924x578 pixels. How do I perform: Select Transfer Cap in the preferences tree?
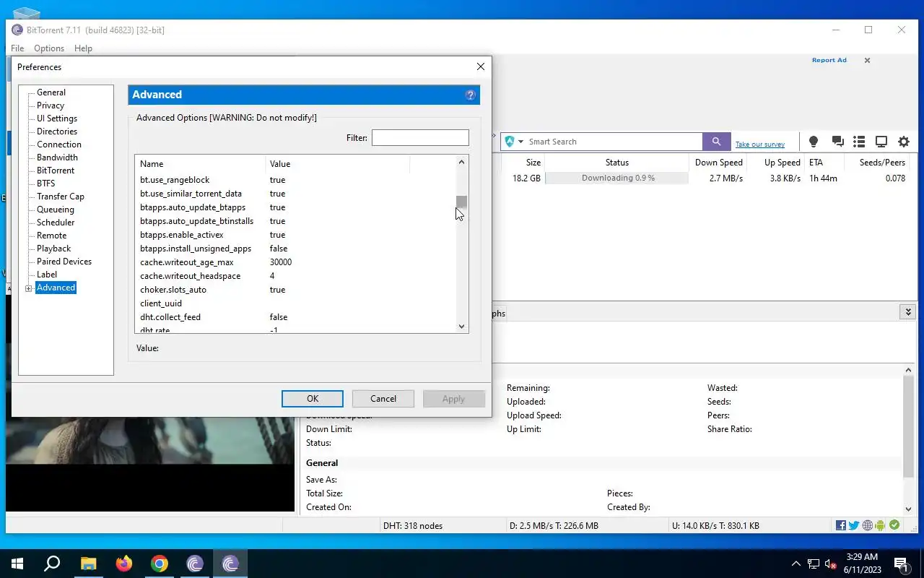[61, 197]
